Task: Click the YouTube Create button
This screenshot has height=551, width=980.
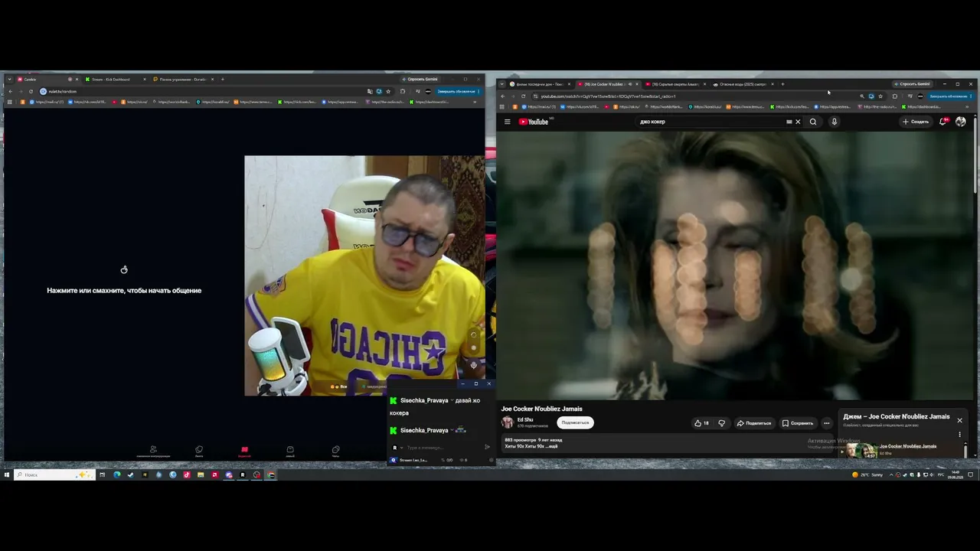Action: (x=916, y=122)
